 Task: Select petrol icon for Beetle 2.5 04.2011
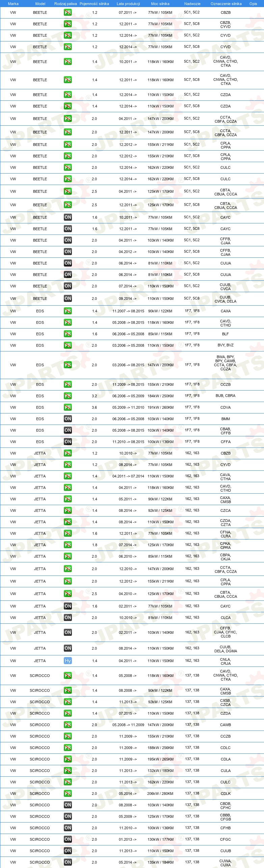coord(68,191)
